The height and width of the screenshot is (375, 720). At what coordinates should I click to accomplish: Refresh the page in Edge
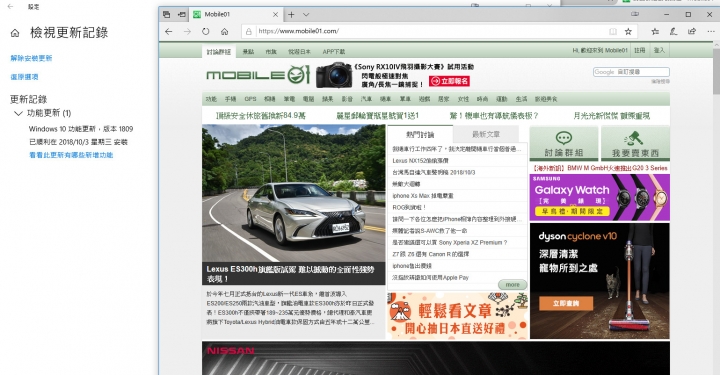206,31
